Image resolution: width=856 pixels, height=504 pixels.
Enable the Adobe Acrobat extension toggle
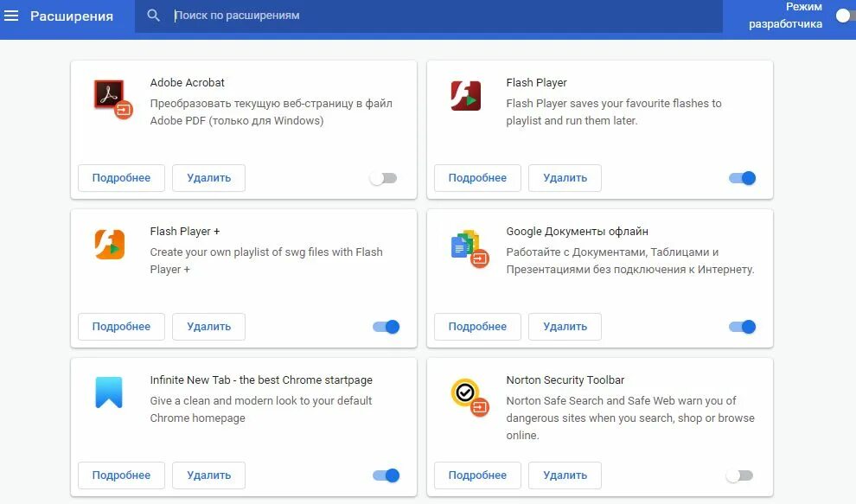point(383,178)
